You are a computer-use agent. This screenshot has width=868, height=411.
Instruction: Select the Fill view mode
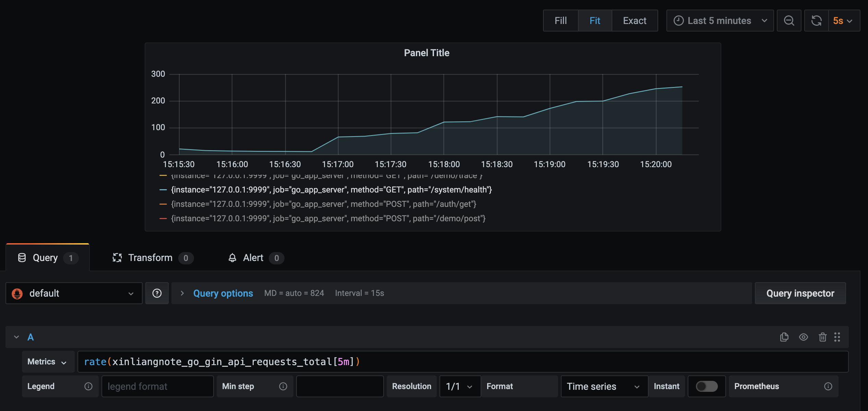click(x=560, y=21)
